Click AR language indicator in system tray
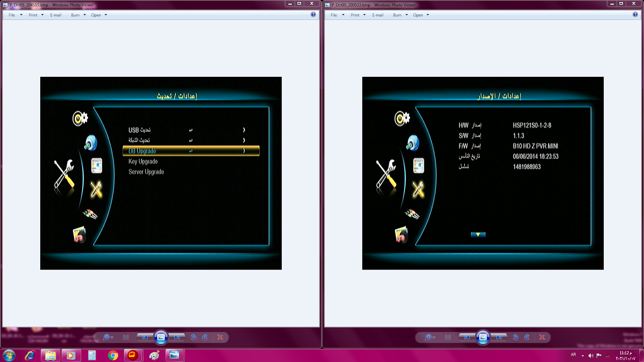Image resolution: width=644 pixels, height=362 pixels. pyautogui.click(x=573, y=355)
